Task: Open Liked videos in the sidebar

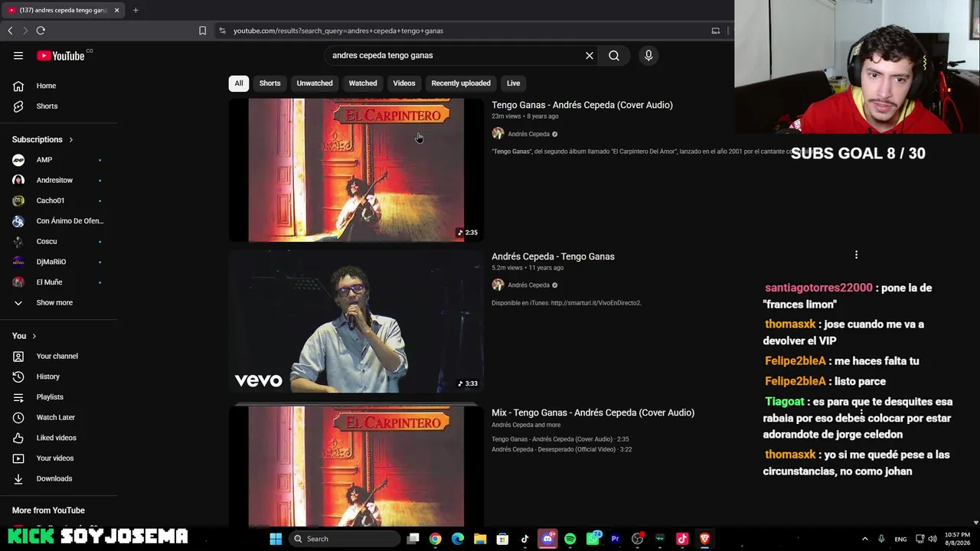Action: point(58,438)
